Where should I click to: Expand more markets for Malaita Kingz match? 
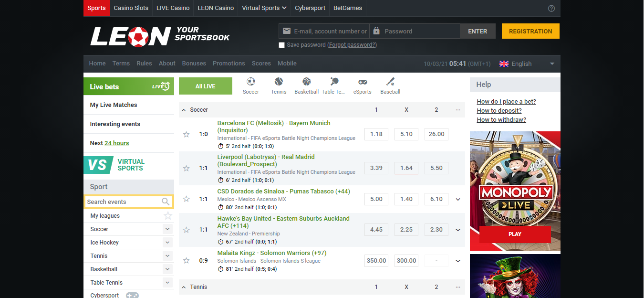click(x=458, y=261)
